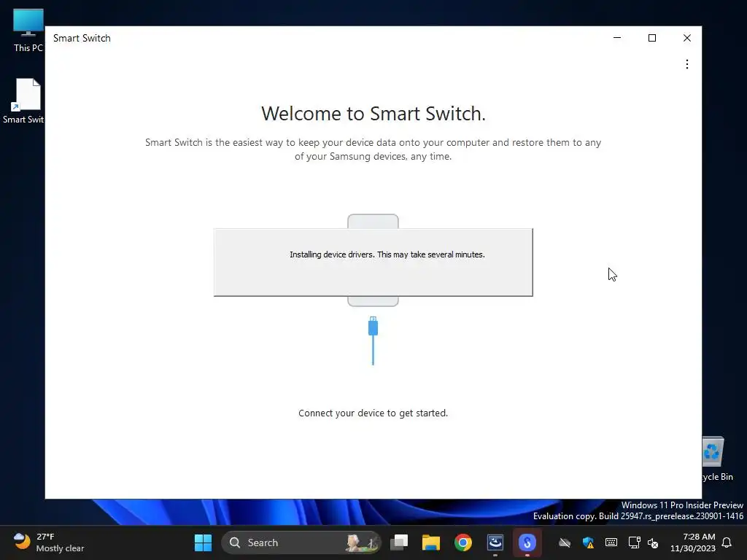Click the taskbar Search box
747x560 pixels.
(x=301, y=542)
